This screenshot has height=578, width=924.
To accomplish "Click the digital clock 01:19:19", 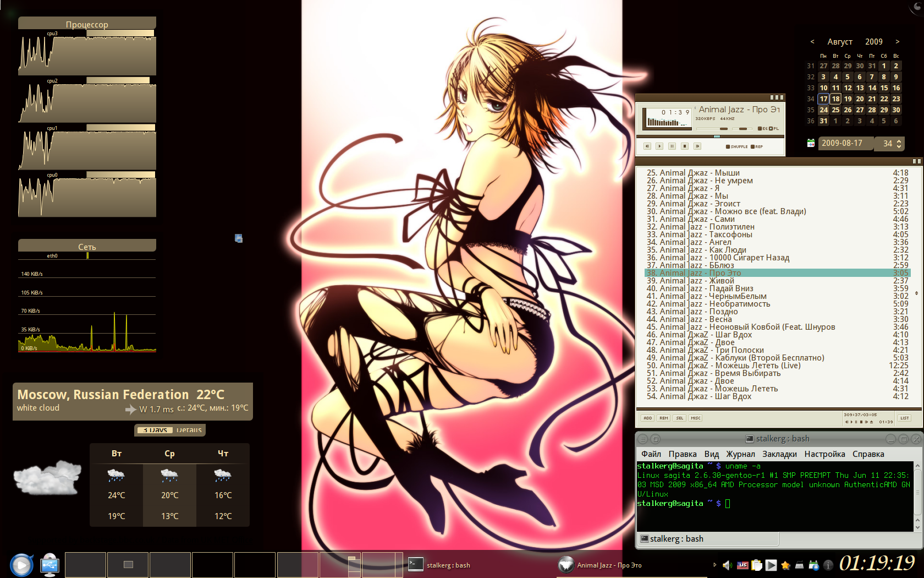I will tap(877, 563).
